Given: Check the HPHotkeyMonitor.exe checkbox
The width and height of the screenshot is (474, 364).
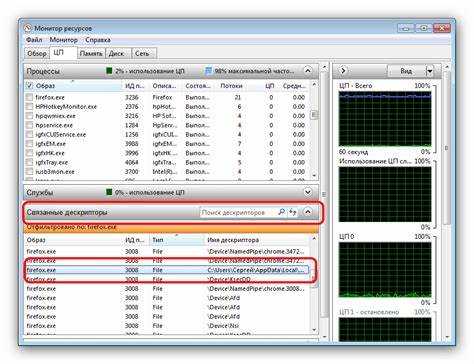Looking at the screenshot, I should click(x=29, y=107).
